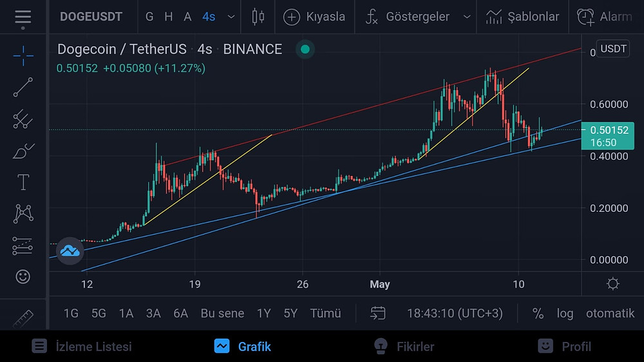Open the emoji icons tool
Viewport: 644px width, 362px height.
pyautogui.click(x=23, y=276)
